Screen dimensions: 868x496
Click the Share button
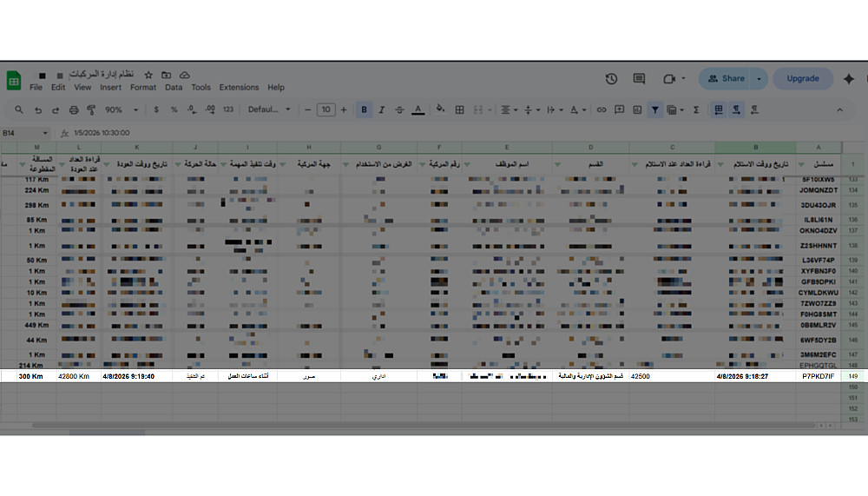pos(726,79)
